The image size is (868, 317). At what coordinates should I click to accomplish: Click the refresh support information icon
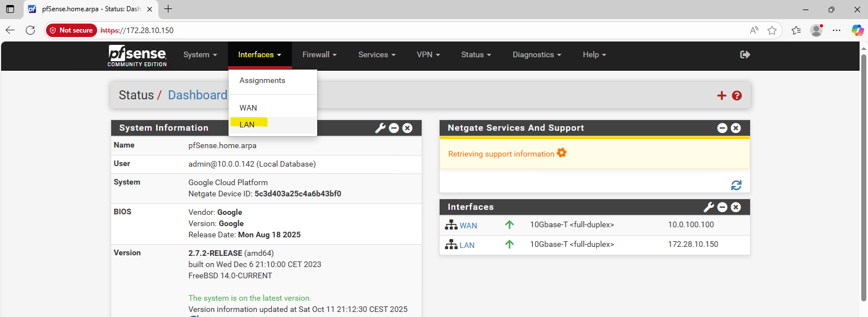pos(737,185)
